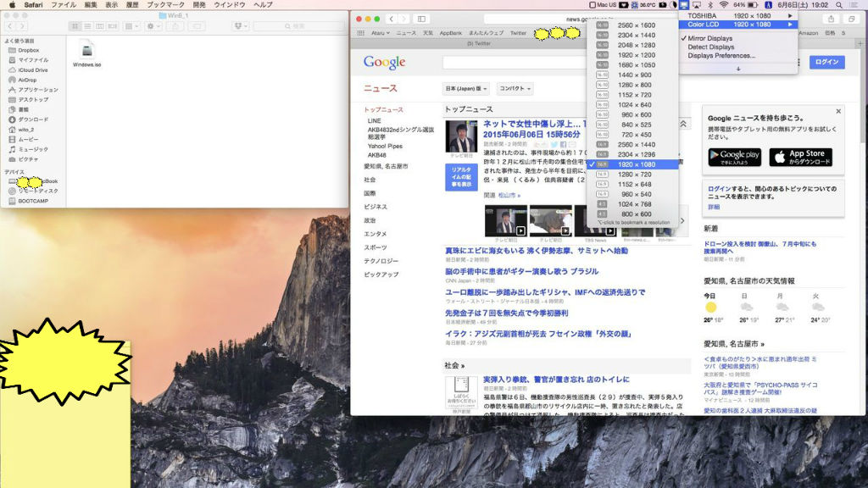Click Safari show all tabs icon
The image size is (868, 488).
tap(852, 19)
